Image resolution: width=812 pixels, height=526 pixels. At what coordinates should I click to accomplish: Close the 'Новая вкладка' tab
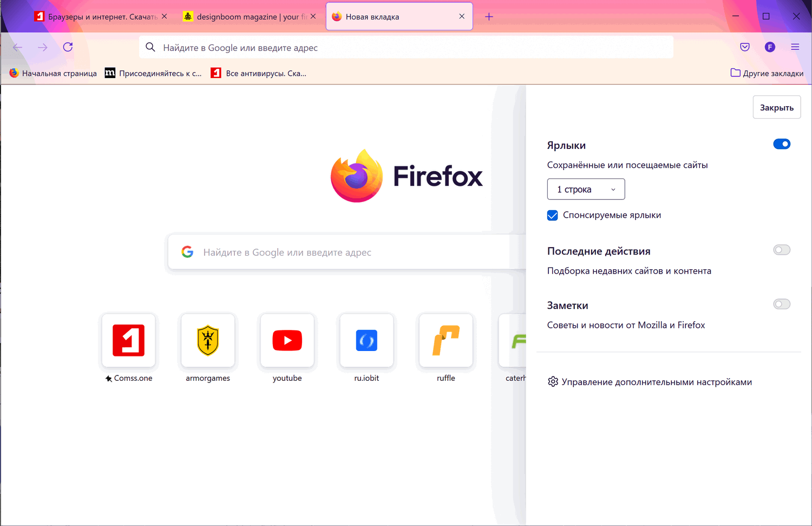[462, 16]
